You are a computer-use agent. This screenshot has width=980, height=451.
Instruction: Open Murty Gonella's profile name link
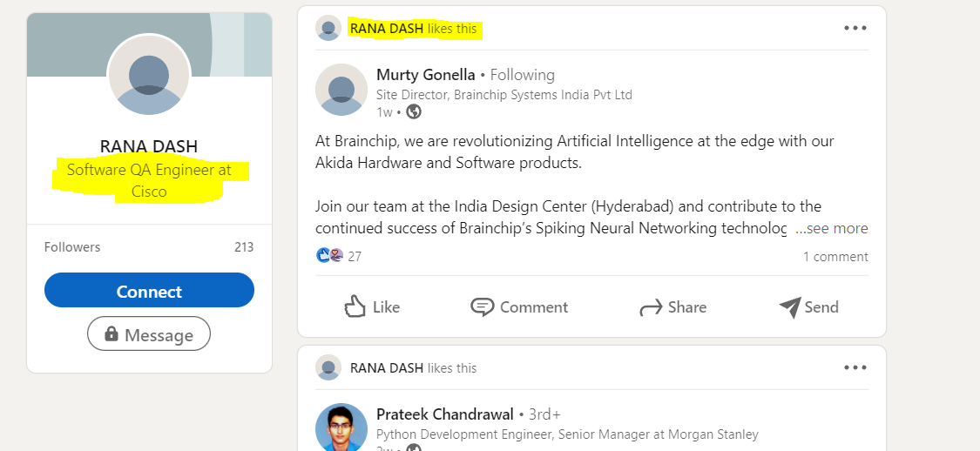pos(425,75)
